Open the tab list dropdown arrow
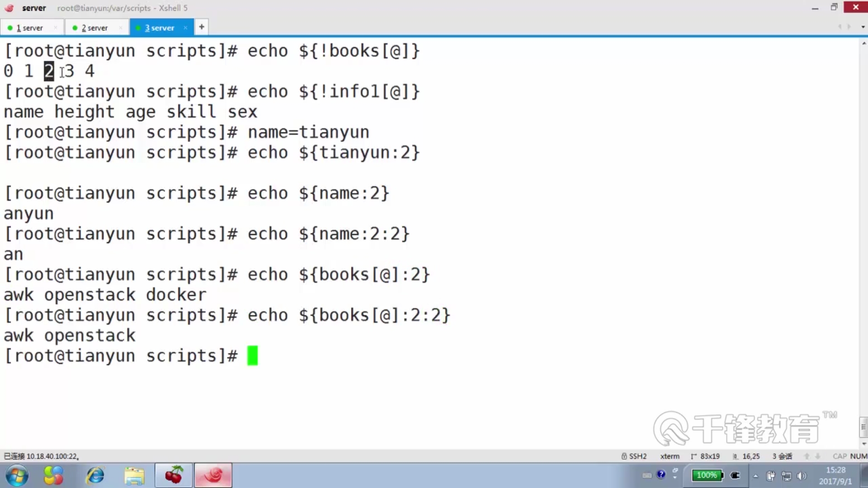868x488 pixels. click(x=863, y=27)
